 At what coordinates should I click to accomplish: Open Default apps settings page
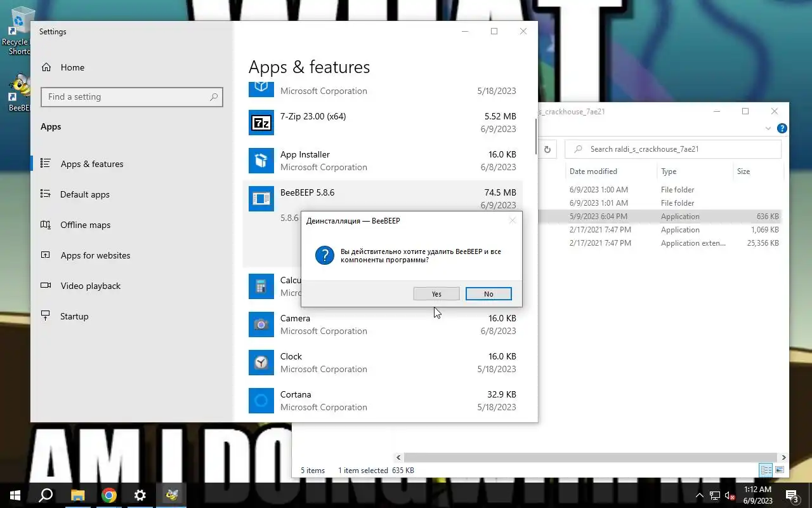(x=132, y=194)
